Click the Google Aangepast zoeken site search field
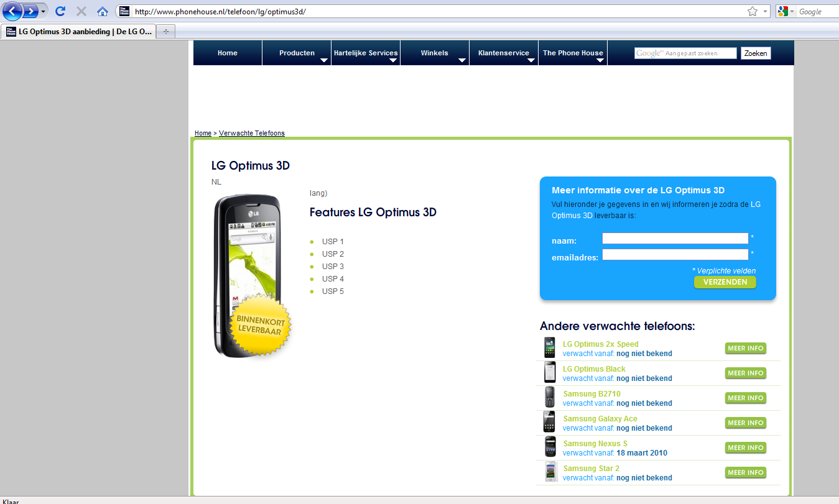Image resolution: width=839 pixels, height=504 pixels. tap(685, 53)
